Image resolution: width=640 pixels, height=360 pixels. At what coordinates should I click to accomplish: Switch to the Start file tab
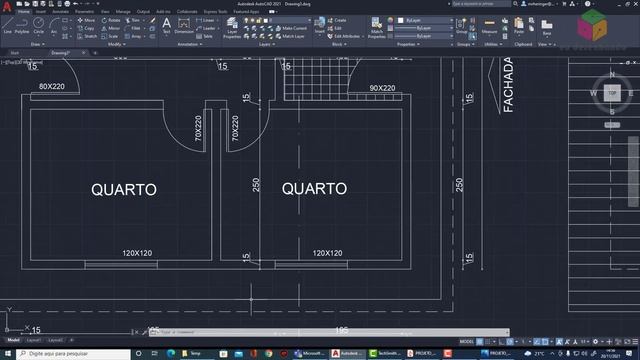pos(15,53)
